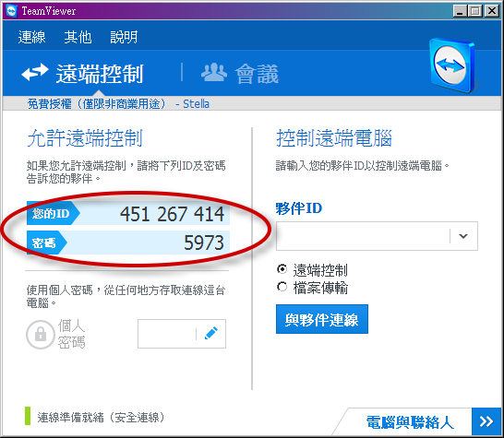Viewport: 504px width, 438px height.
Task: Edit personal password with pencil icon
Action: [210, 333]
